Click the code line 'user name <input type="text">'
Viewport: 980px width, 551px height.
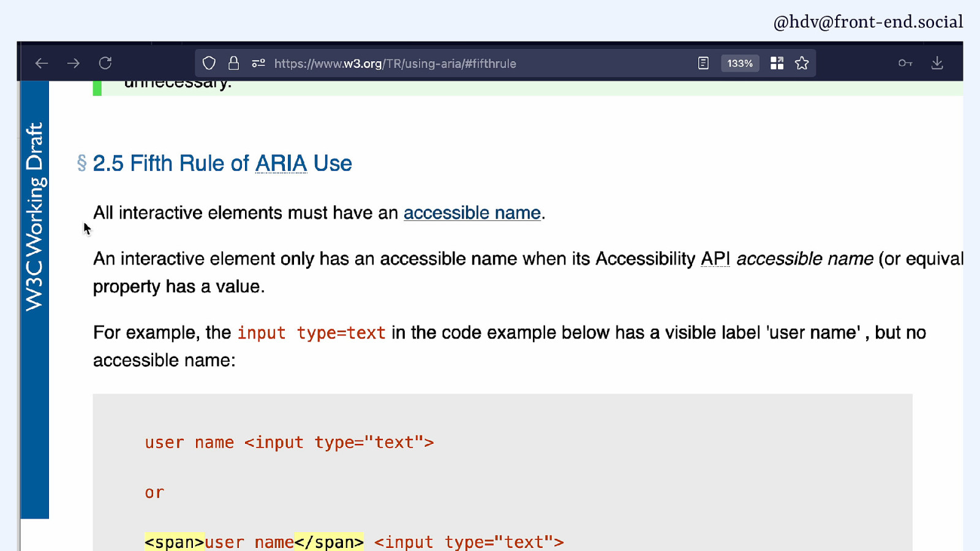(289, 443)
